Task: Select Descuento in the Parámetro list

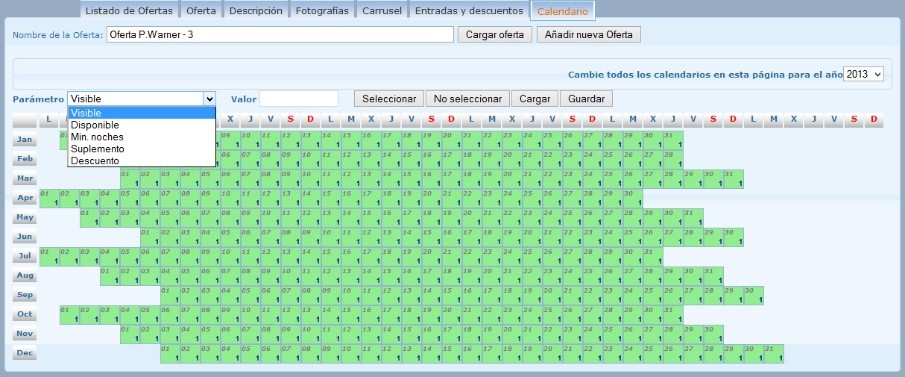Action: [141, 160]
